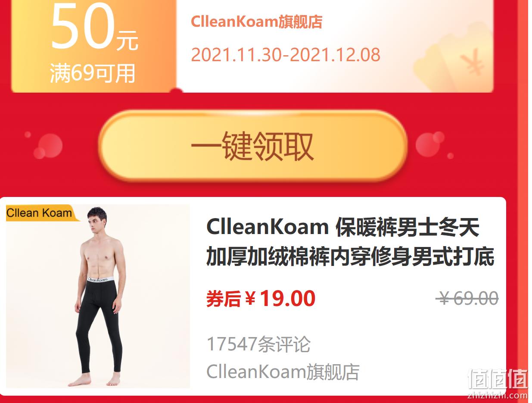The height and width of the screenshot is (403, 532).
Task: Click the 满69可用 coupon condition text
Action: [x=93, y=73]
